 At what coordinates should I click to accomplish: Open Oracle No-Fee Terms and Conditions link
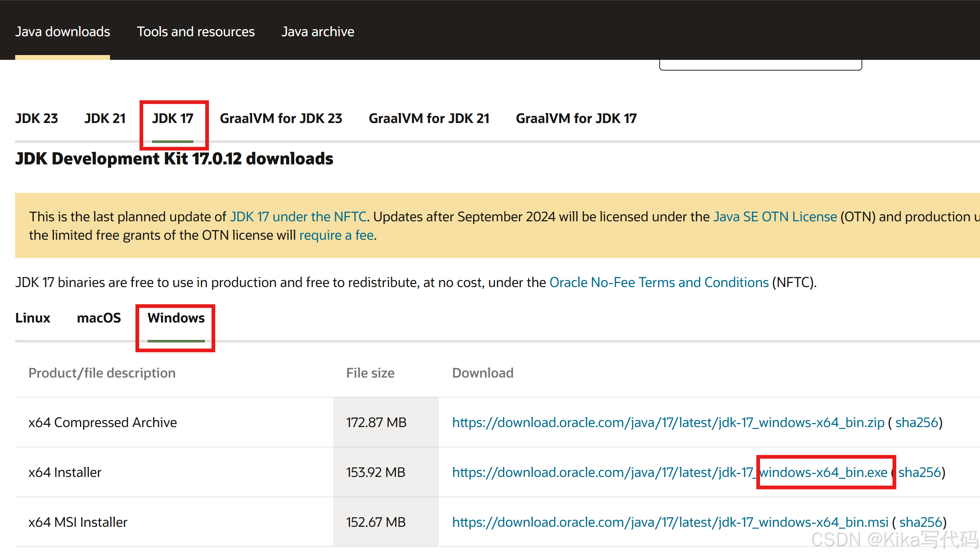[659, 283]
